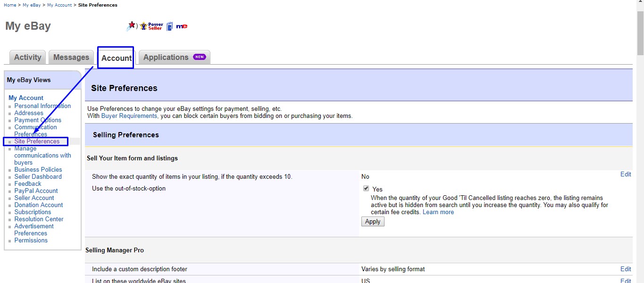Click the 'Selling Manager Pro' section heading
This screenshot has height=283, width=644.
(115, 250)
